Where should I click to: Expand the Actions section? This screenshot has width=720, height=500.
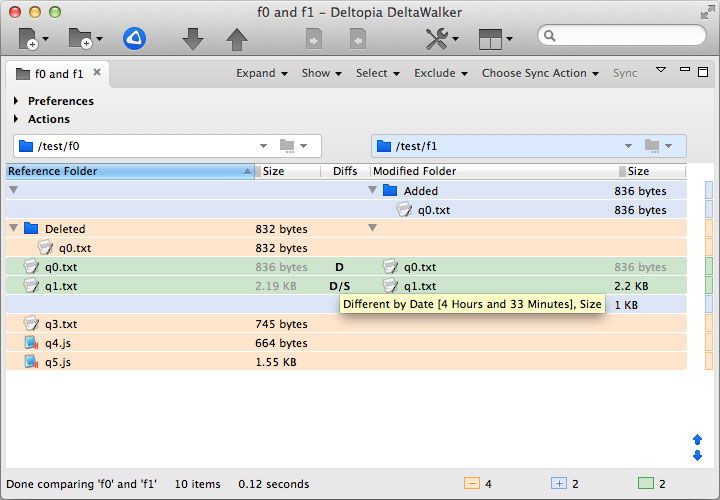click(16, 119)
